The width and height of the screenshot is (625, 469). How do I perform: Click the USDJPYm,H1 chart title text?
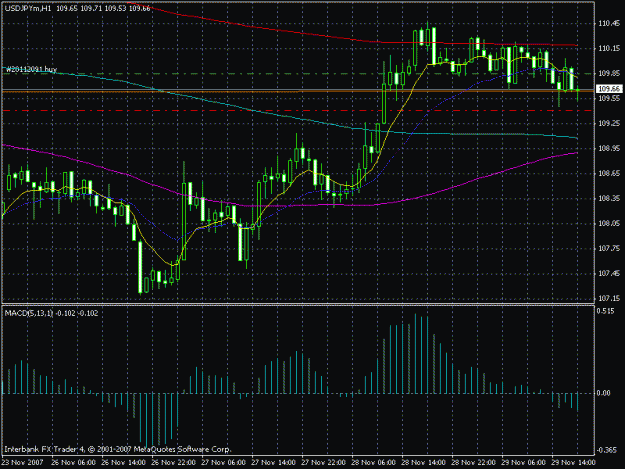tap(28, 8)
